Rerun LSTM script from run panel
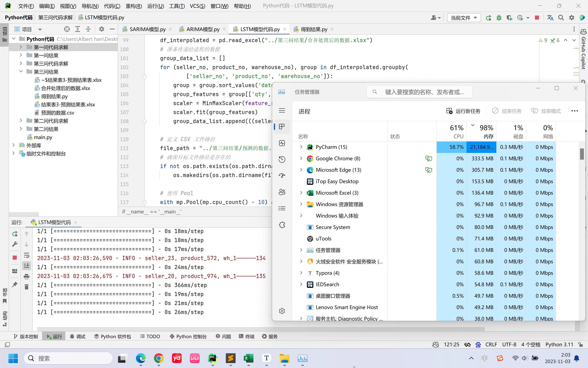Viewport: 588px width, 368px height. [x=15, y=234]
